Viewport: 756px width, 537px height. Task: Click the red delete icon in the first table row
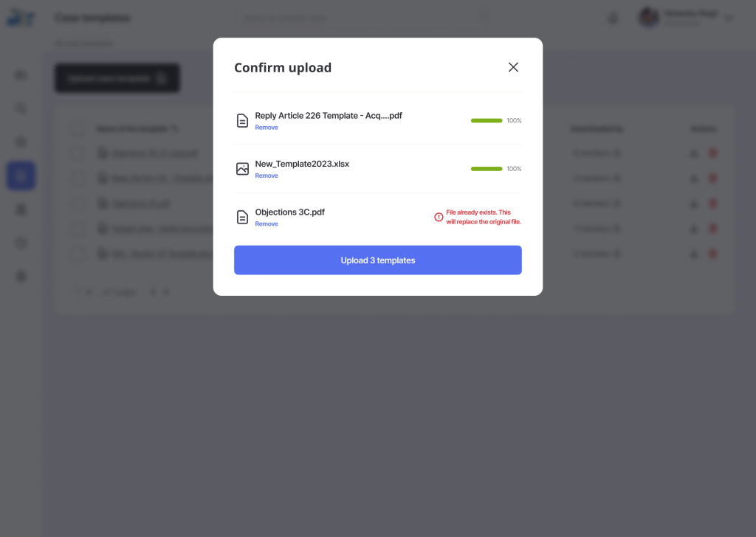coord(712,153)
